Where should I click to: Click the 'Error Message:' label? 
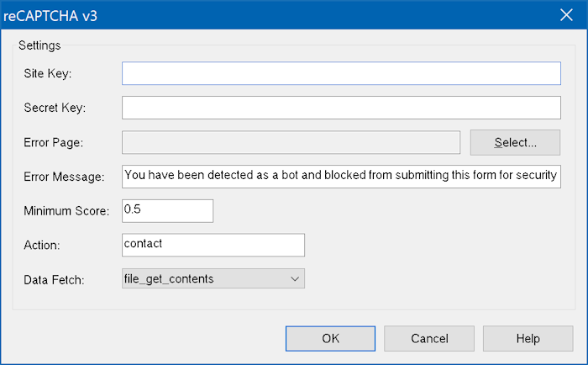click(63, 177)
